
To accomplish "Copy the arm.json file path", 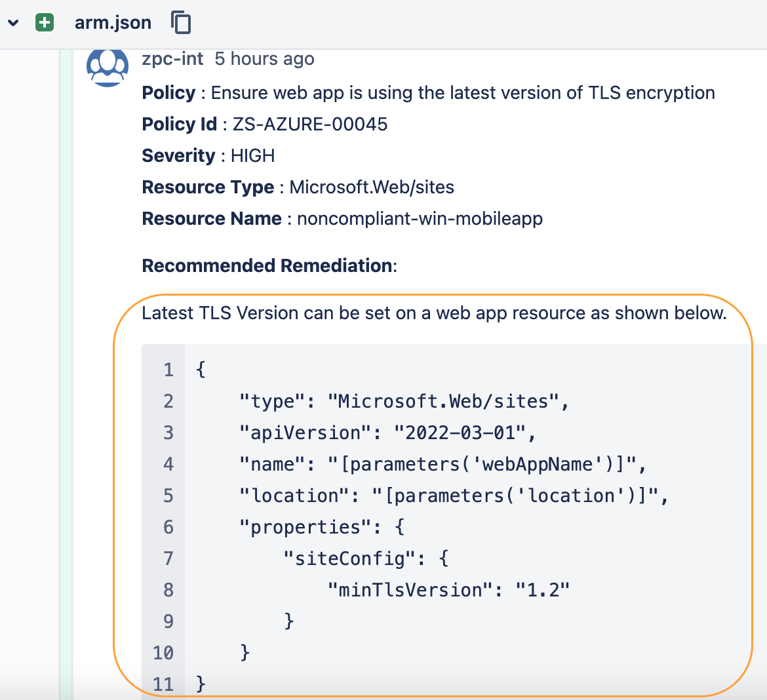I will pos(181,23).
